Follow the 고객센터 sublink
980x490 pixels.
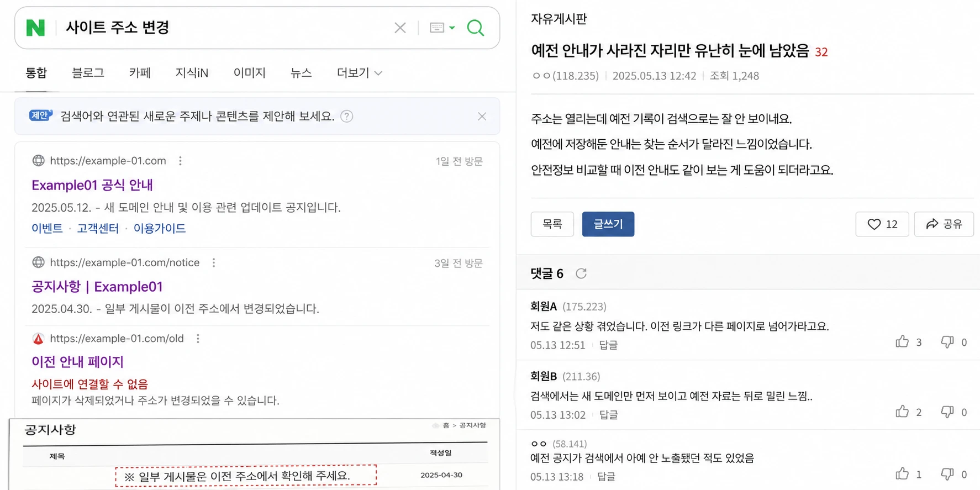point(98,229)
